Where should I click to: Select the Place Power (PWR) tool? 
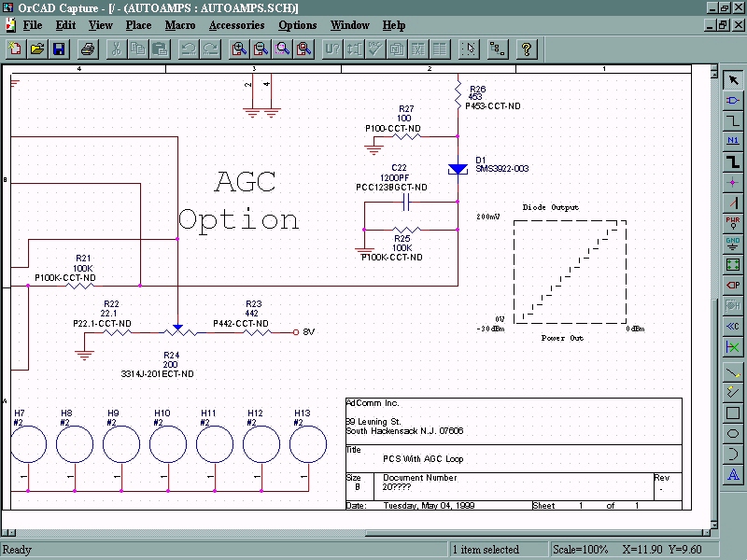pyautogui.click(x=733, y=222)
